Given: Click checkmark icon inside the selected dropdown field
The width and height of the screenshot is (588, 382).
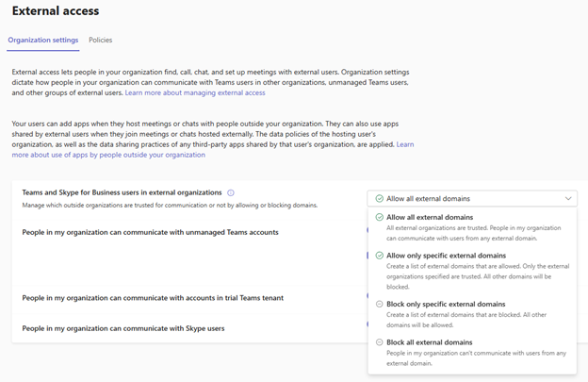Looking at the screenshot, I should 379,199.
